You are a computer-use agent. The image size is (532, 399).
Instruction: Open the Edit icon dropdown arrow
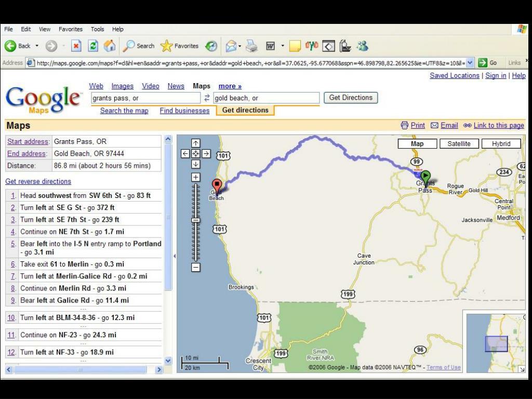point(282,46)
